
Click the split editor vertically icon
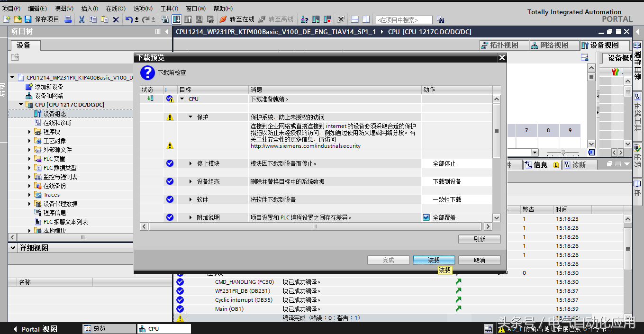[x=366, y=19]
